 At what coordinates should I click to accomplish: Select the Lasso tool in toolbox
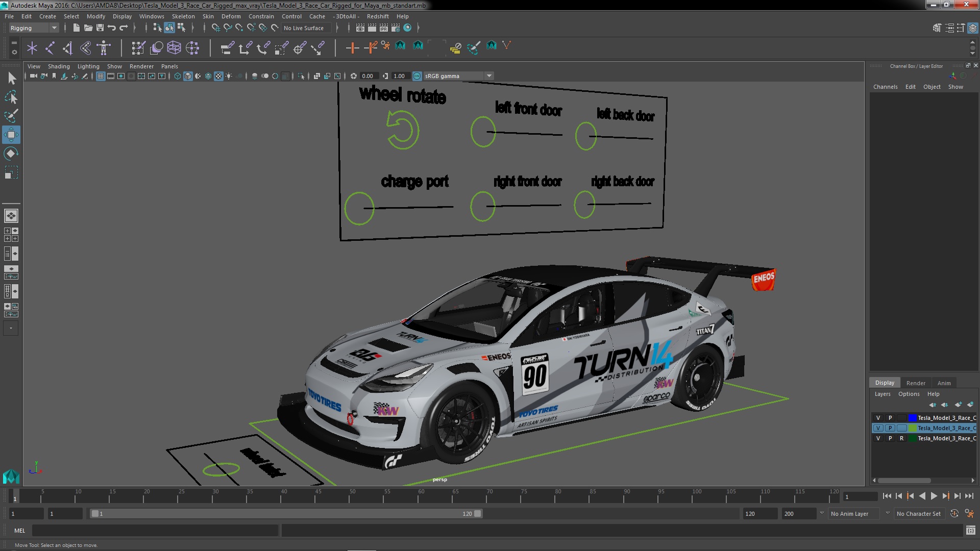pyautogui.click(x=11, y=97)
